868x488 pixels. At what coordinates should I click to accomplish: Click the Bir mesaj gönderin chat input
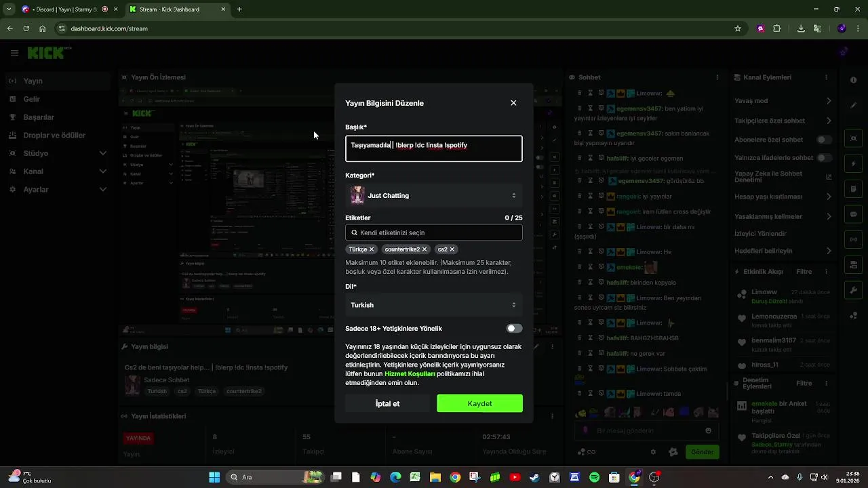click(648, 430)
